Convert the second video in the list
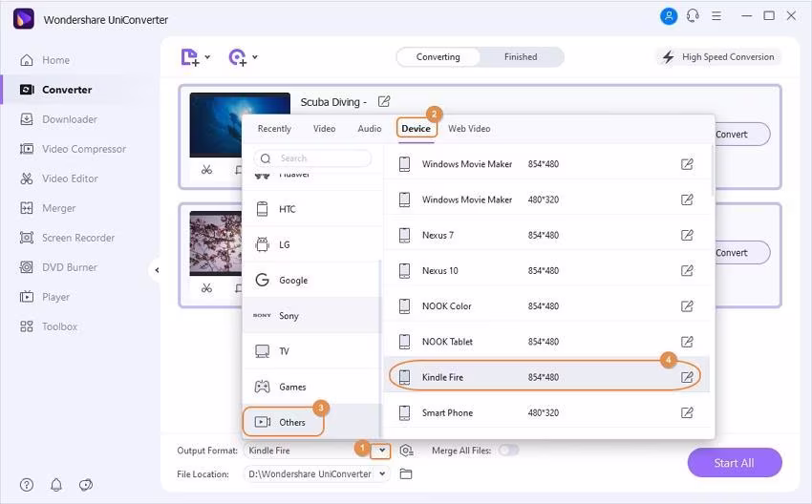This screenshot has width=812, height=504. pos(742,253)
